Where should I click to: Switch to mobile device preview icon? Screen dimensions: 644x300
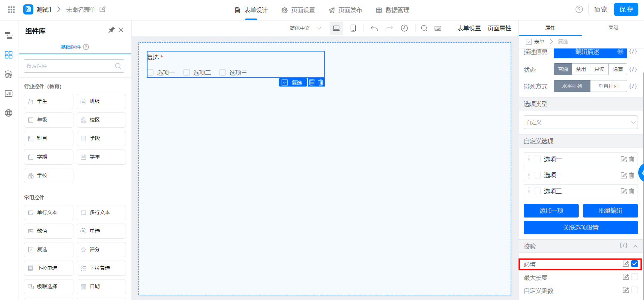coord(353,28)
